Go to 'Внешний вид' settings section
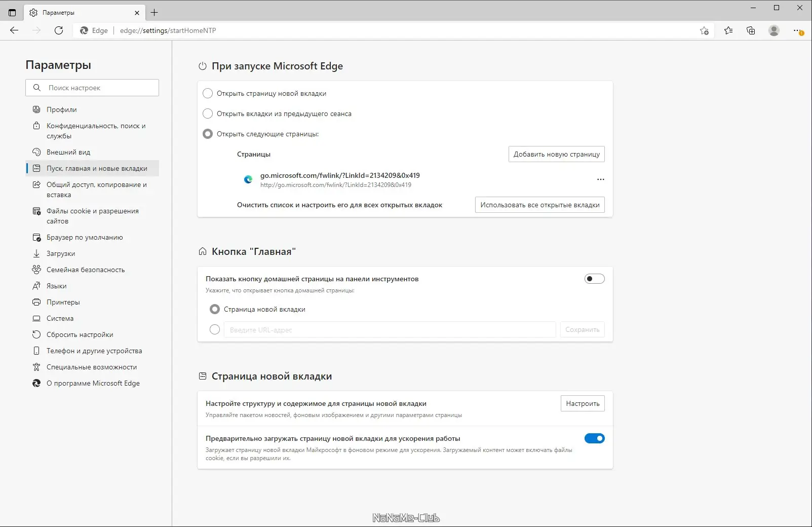Screen dimensions: 812x527 pyautogui.click(x=68, y=152)
